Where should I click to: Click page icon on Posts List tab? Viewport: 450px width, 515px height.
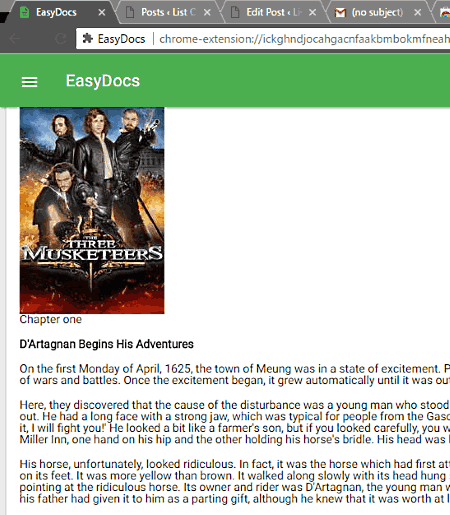pyautogui.click(x=130, y=12)
